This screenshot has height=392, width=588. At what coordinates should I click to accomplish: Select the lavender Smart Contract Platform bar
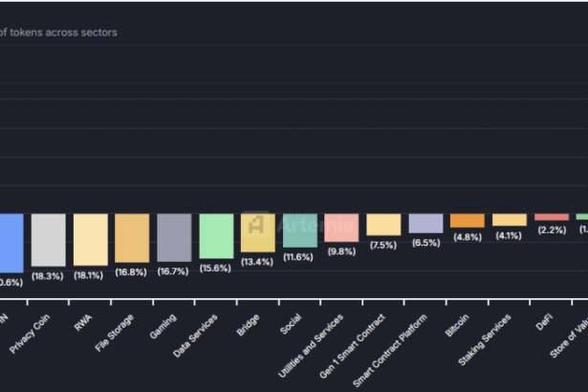click(x=425, y=224)
